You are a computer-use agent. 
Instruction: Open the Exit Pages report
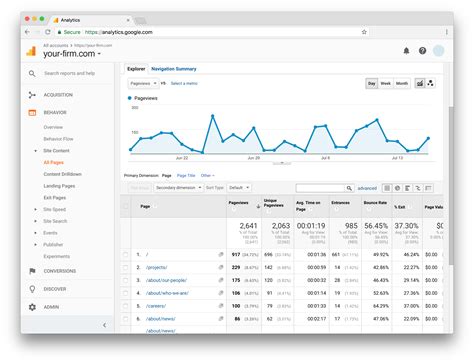tap(55, 198)
